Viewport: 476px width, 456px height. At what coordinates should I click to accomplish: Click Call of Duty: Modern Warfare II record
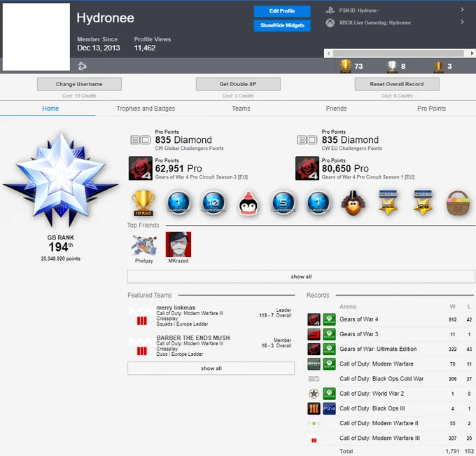point(379,423)
